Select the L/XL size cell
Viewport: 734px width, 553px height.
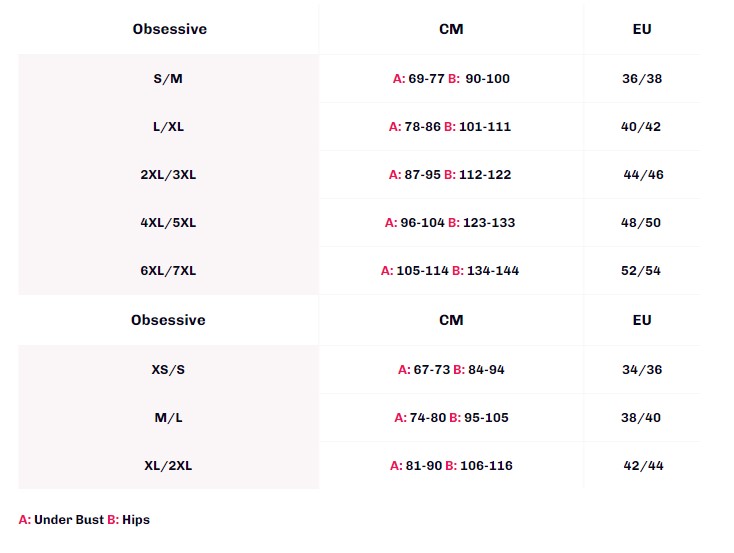(168, 127)
